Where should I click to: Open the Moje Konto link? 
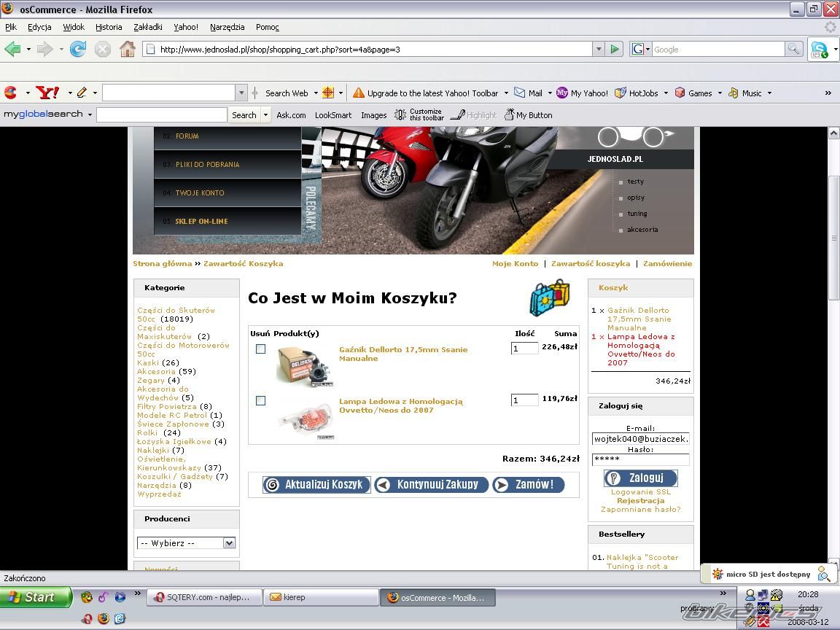click(x=516, y=263)
